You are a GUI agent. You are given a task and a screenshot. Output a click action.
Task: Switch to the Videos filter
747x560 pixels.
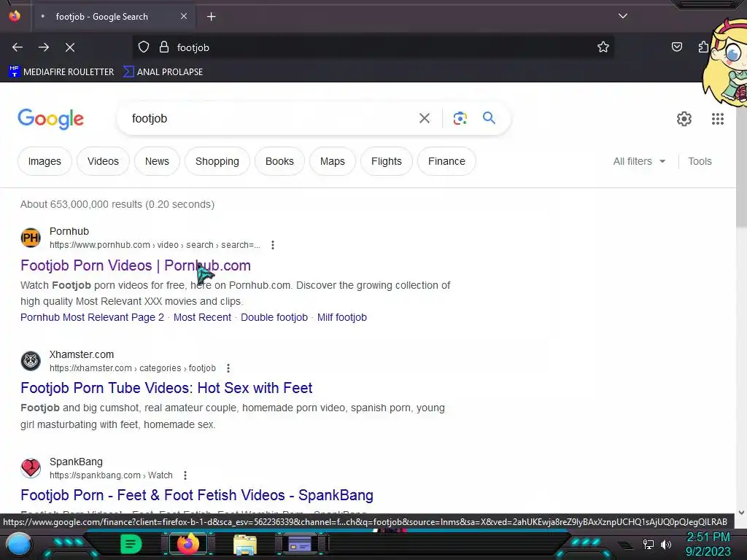[x=103, y=161]
